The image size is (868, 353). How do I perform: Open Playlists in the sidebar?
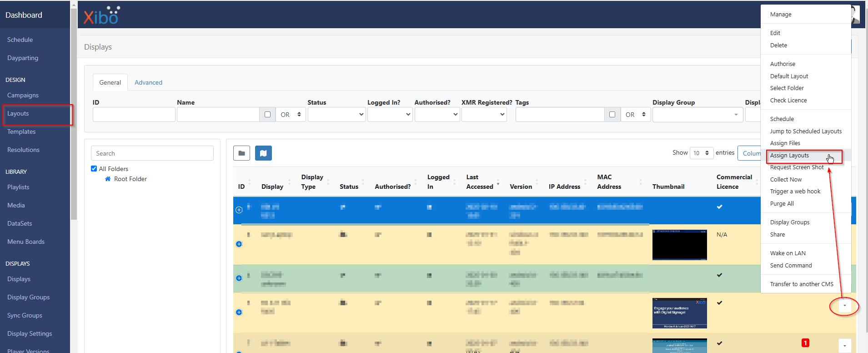tap(18, 187)
